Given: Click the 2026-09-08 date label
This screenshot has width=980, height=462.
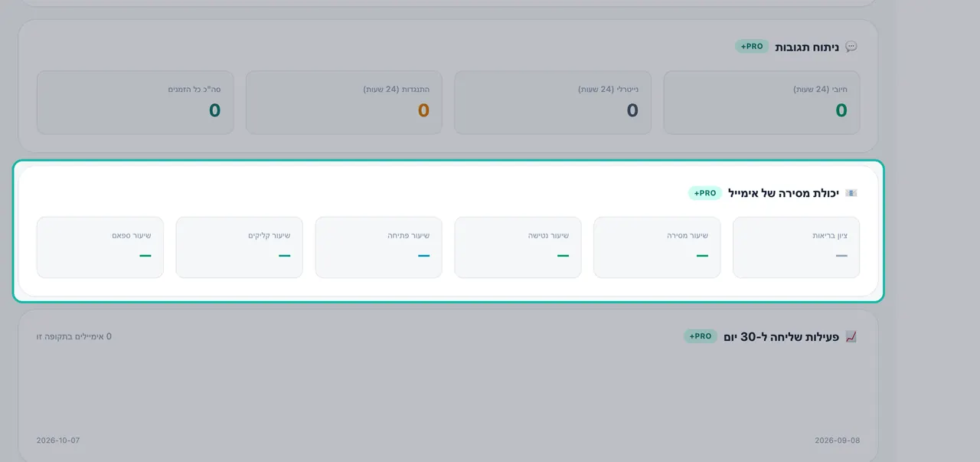Looking at the screenshot, I should 837,441.
